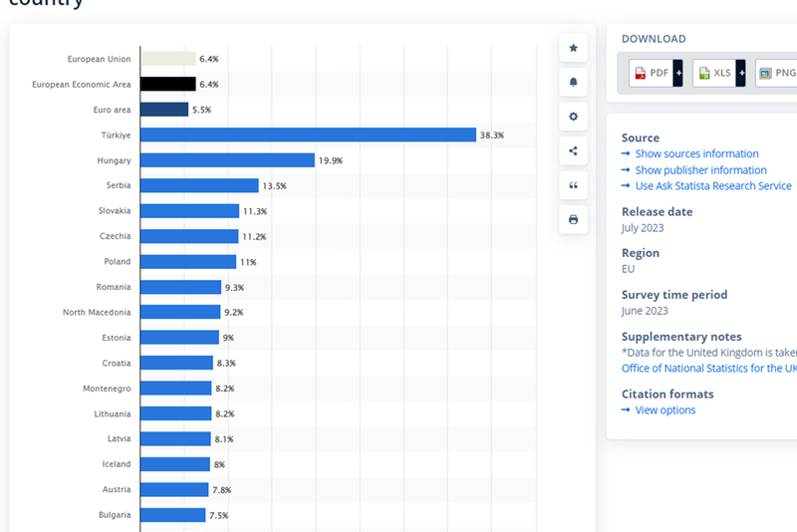Image resolution: width=797 pixels, height=532 pixels.
Task: Print the chart via printer icon
Action: [573, 219]
